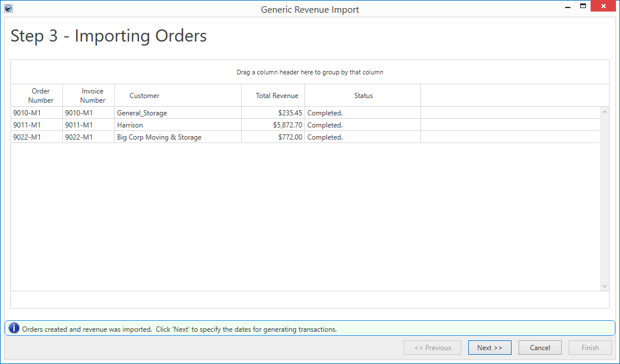Click scrollbar down arrow in orders grid
The image size is (620, 364).
604,286
